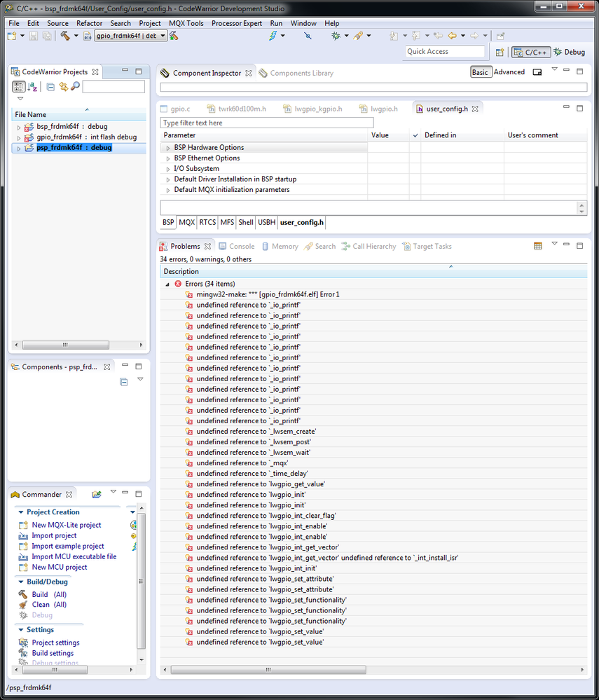
Task: Open Build settings from Commander
Action: tap(53, 653)
